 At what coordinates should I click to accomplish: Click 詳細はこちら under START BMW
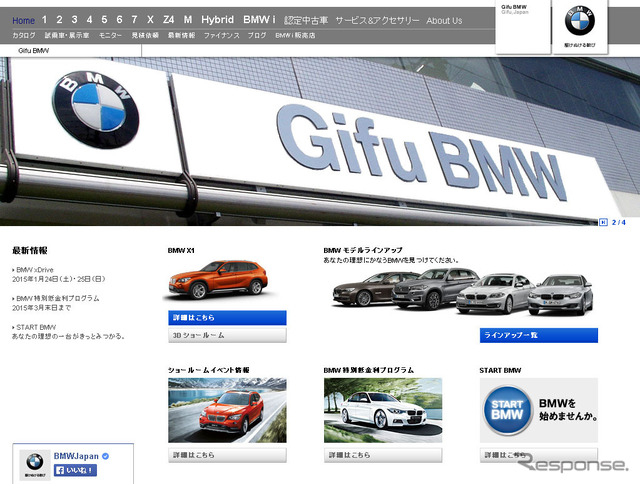(x=539, y=455)
